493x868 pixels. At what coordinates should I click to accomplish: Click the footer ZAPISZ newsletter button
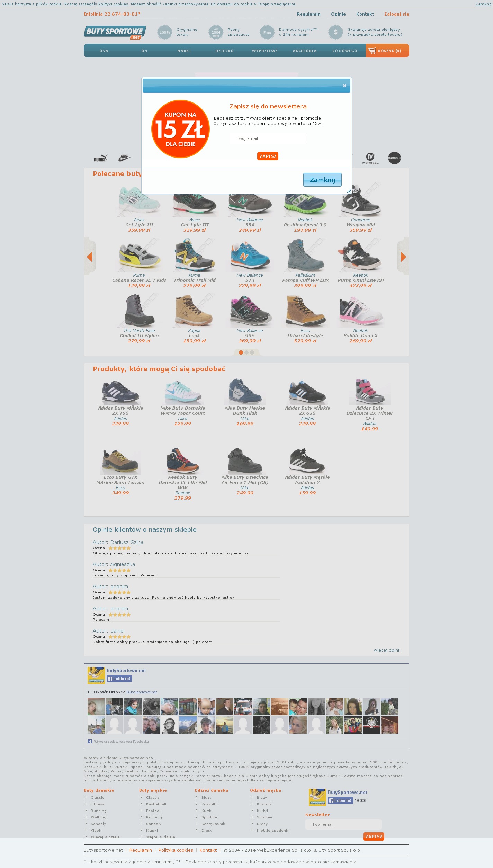click(374, 836)
